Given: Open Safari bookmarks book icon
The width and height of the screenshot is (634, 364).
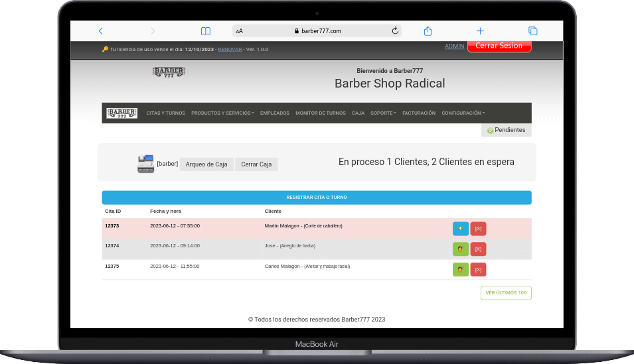Looking at the screenshot, I should pyautogui.click(x=206, y=31).
